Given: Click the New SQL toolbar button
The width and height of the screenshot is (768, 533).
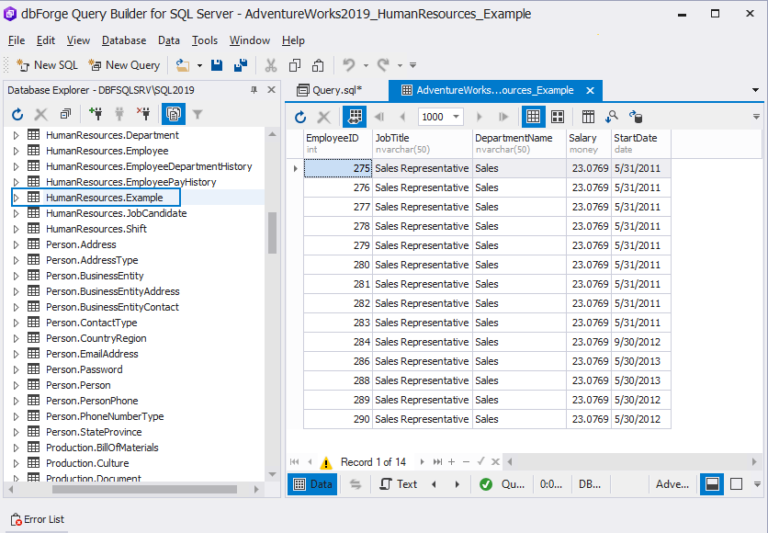Looking at the screenshot, I should pyautogui.click(x=47, y=65).
